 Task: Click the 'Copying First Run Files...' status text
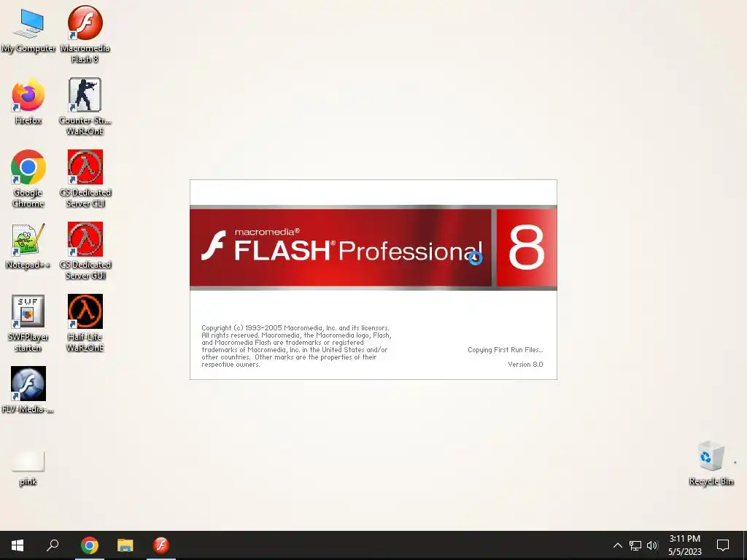pyautogui.click(x=505, y=349)
